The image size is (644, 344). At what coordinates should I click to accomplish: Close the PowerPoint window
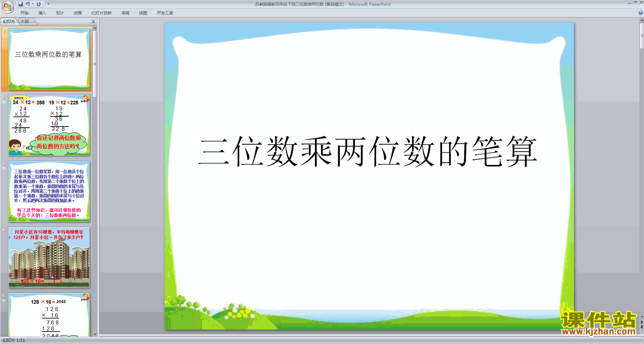pos(641,3)
